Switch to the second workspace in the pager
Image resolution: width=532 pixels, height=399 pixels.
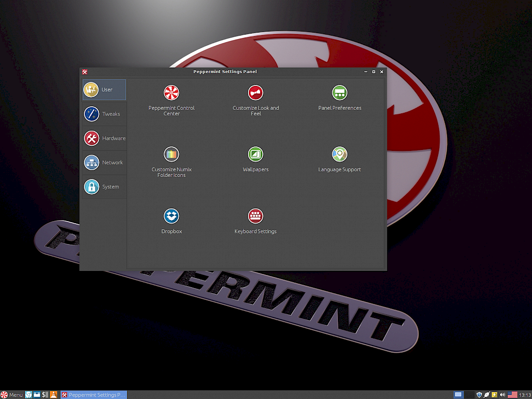[469, 394]
